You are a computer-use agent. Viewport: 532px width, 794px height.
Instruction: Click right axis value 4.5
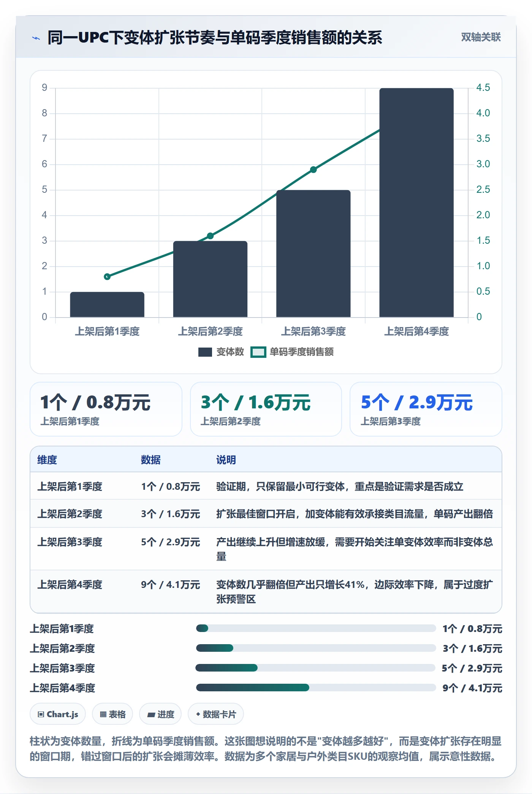click(x=483, y=87)
